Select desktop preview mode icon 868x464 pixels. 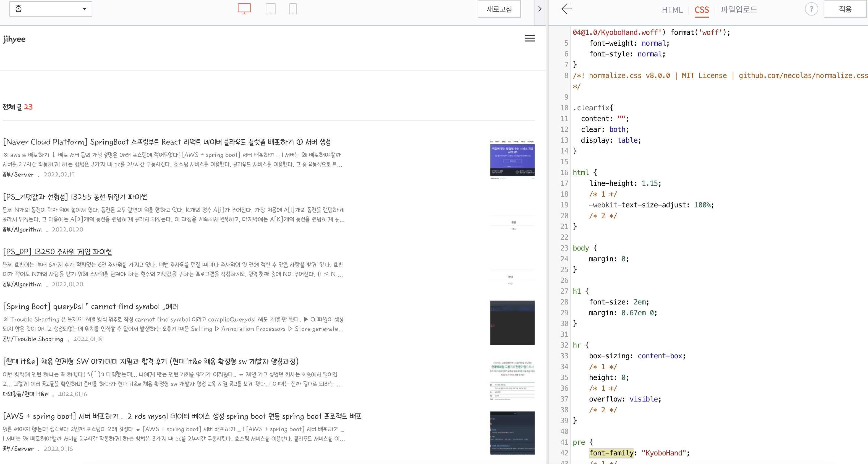pos(244,9)
